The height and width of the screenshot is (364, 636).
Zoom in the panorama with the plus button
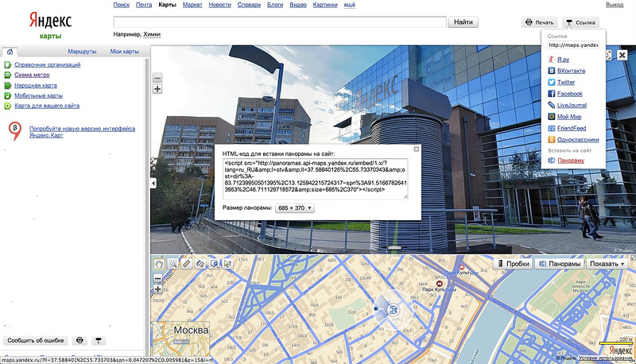point(157,89)
